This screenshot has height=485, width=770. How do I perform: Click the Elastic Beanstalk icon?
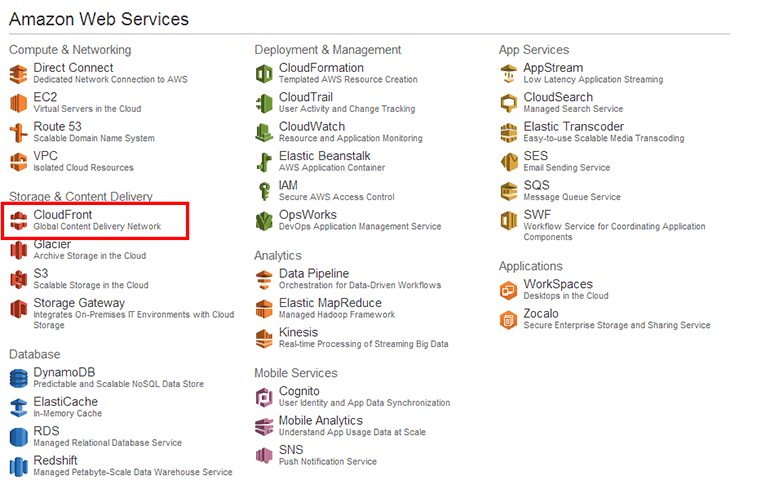pyautogui.click(x=264, y=162)
